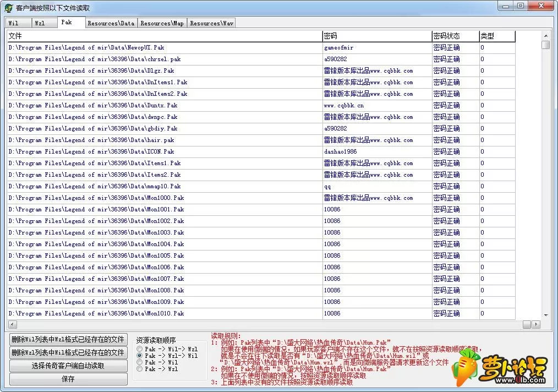This screenshot has width=558, height=392.
Task: Select the mmap10.Pak file row
Action: tap(261, 186)
